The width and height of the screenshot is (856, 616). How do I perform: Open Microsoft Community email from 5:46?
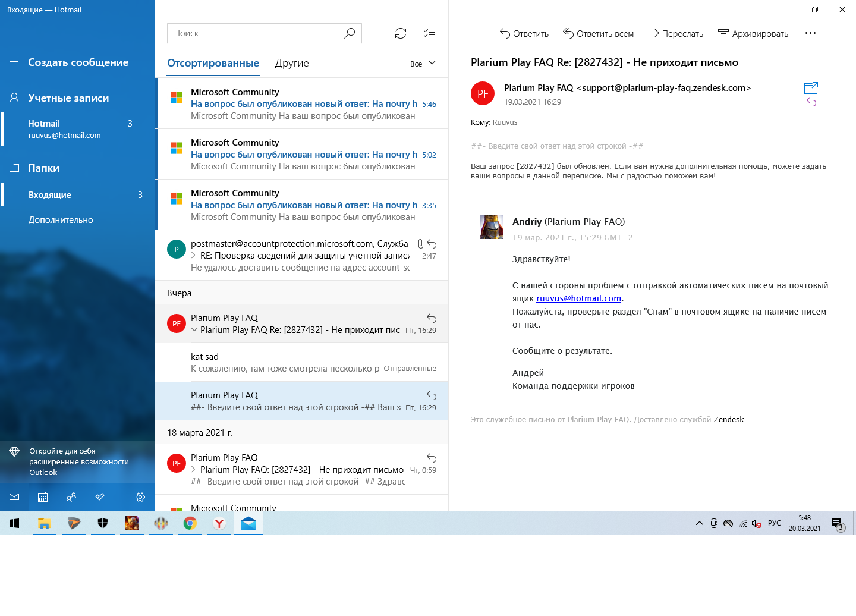[302, 103]
